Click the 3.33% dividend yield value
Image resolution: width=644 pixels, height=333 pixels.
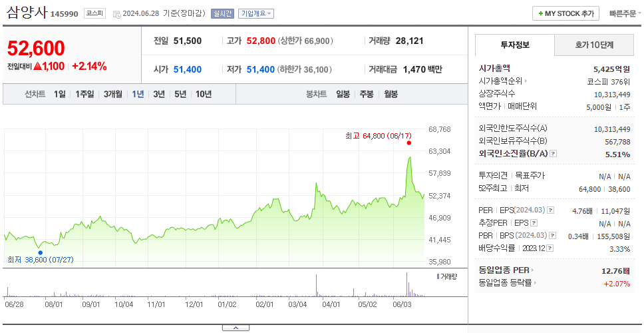point(621,248)
